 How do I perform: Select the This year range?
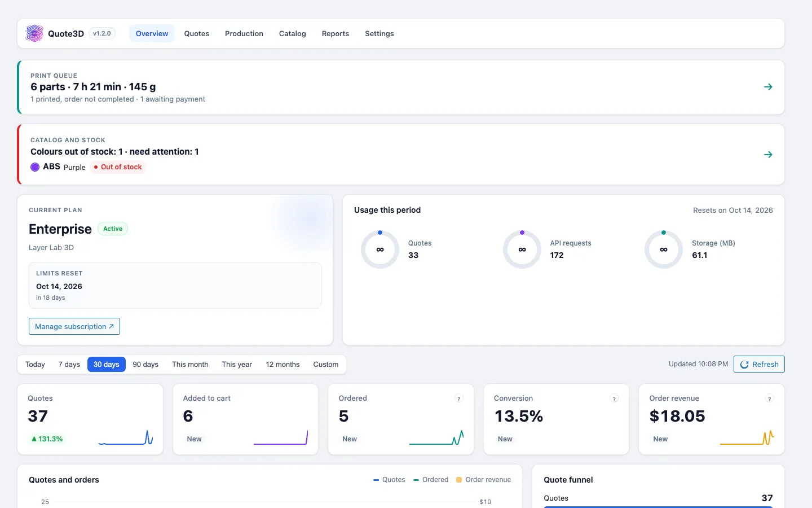coord(237,365)
